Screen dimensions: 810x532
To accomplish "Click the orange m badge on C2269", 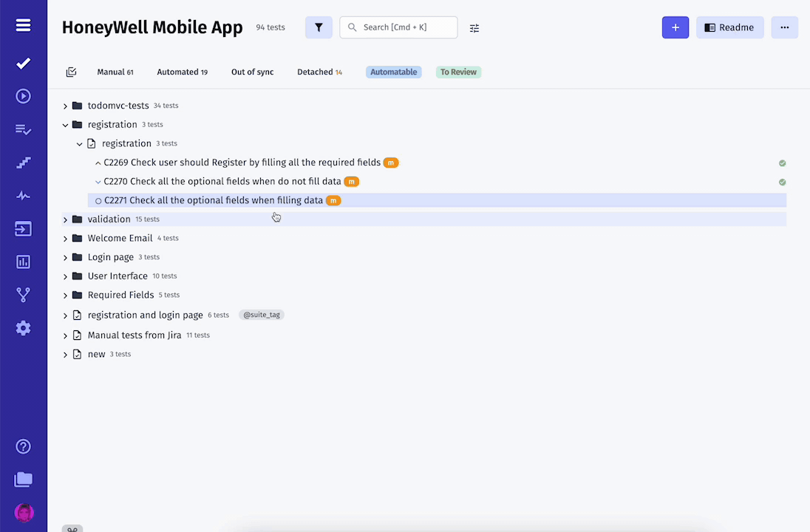I will pos(391,163).
